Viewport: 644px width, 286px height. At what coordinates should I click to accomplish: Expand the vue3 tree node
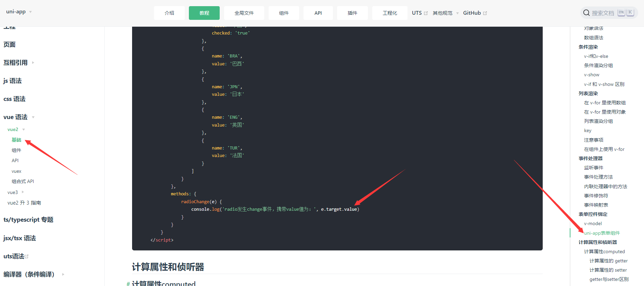[x=23, y=192]
